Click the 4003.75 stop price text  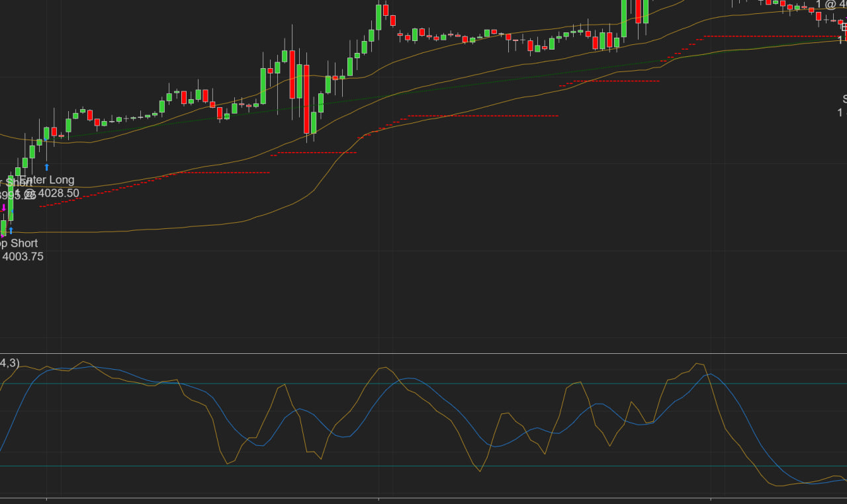click(x=22, y=257)
